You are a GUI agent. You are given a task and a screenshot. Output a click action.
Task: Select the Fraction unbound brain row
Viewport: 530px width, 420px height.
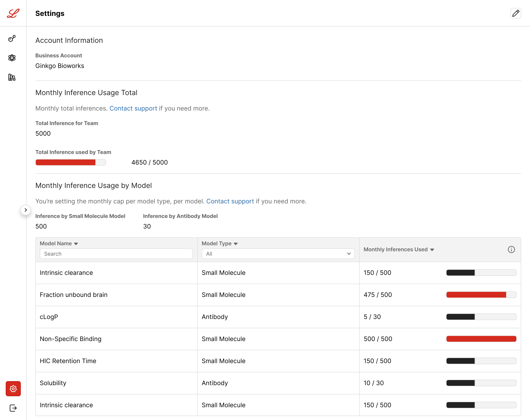coord(278,295)
